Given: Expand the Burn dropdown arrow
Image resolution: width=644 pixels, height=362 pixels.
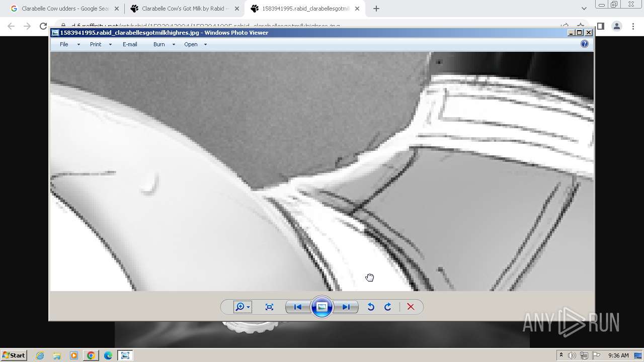Looking at the screenshot, I should click(174, 44).
